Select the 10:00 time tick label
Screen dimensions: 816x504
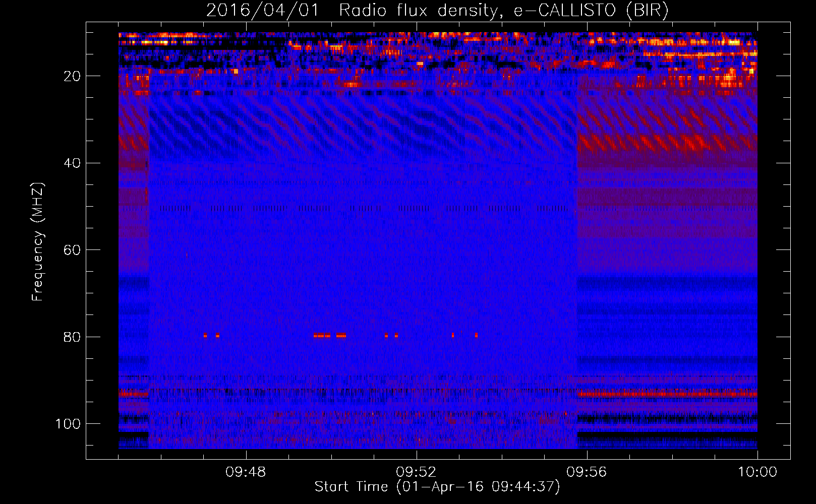tap(757, 472)
